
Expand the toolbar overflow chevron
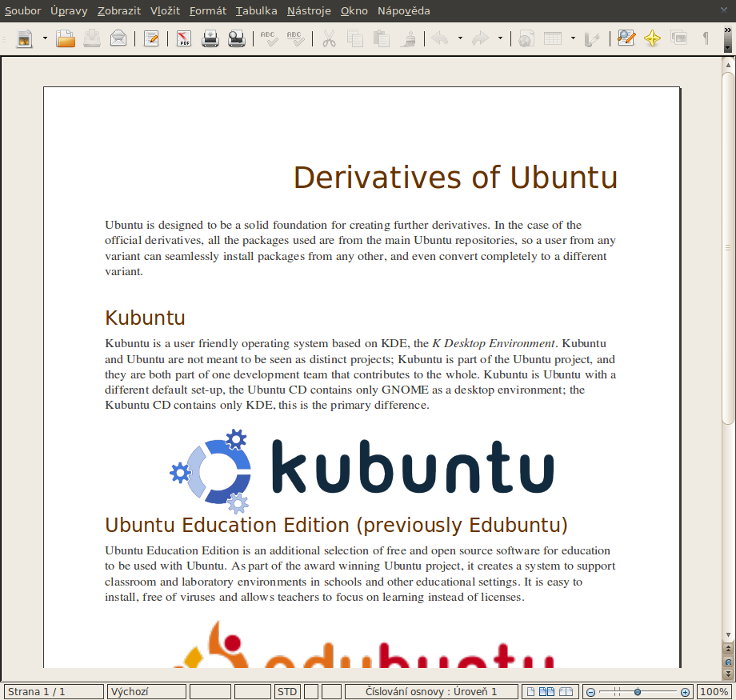click(727, 31)
